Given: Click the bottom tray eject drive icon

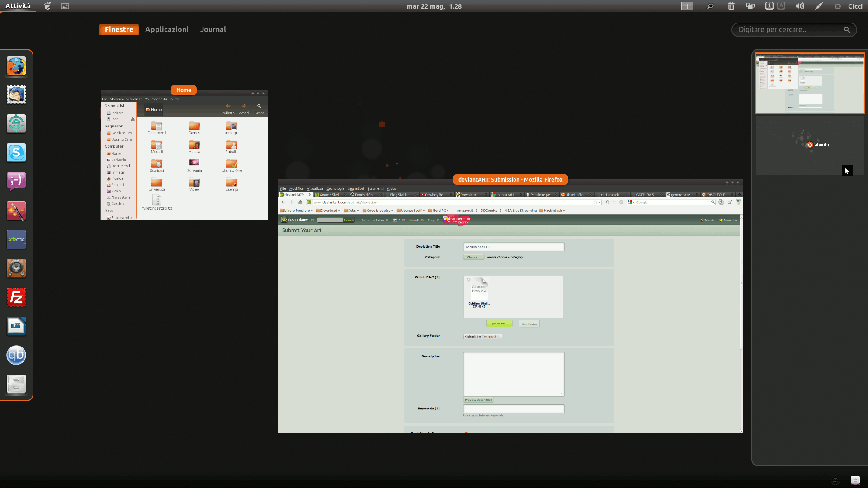Looking at the screenshot, I should (x=855, y=480).
